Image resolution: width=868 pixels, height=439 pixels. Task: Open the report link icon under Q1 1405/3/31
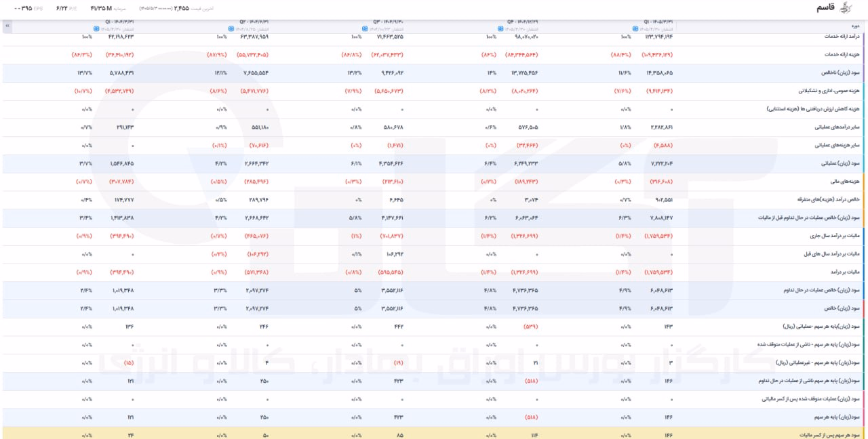point(635,29)
